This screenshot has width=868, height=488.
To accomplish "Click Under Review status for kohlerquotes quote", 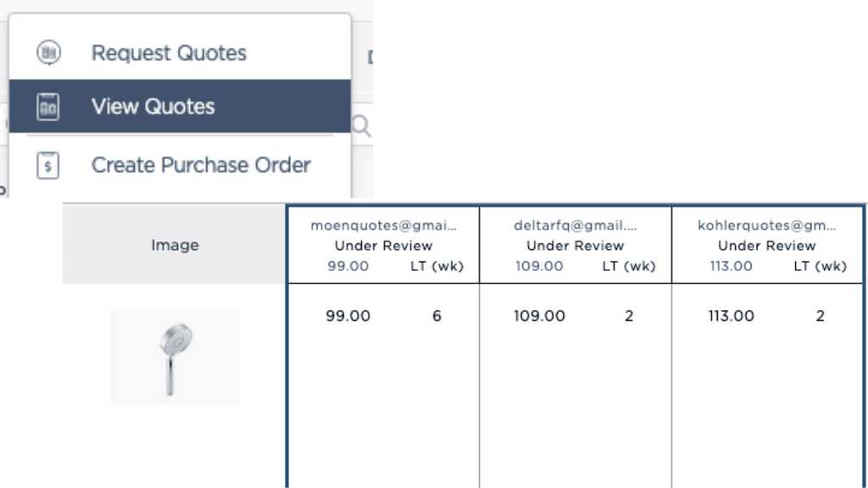I will tap(766, 246).
